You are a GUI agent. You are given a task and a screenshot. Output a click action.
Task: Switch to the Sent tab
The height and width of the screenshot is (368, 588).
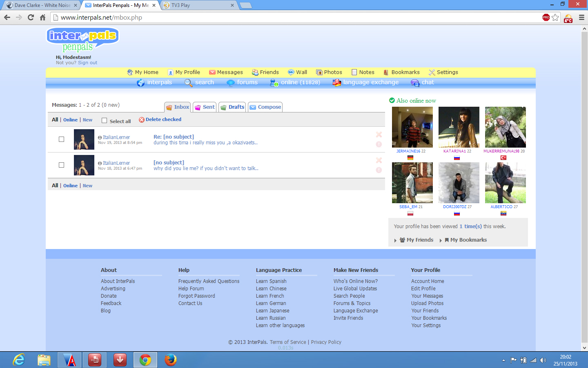[205, 107]
